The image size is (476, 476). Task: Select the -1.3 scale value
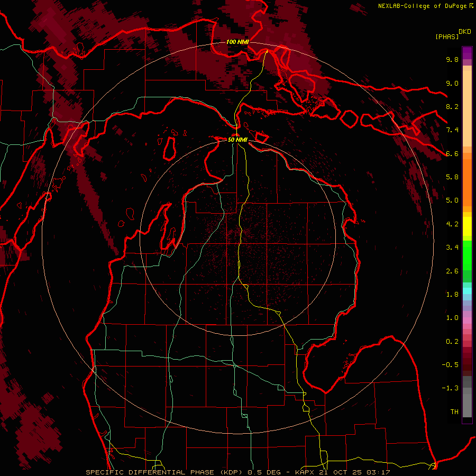(450, 388)
